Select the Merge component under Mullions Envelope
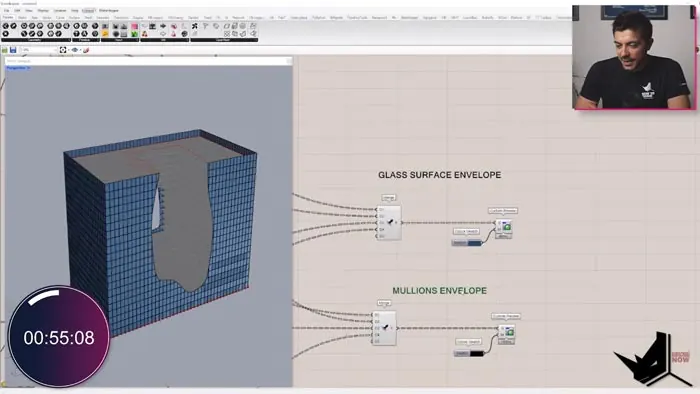The height and width of the screenshot is (394, 700). (x=385, y=328)
